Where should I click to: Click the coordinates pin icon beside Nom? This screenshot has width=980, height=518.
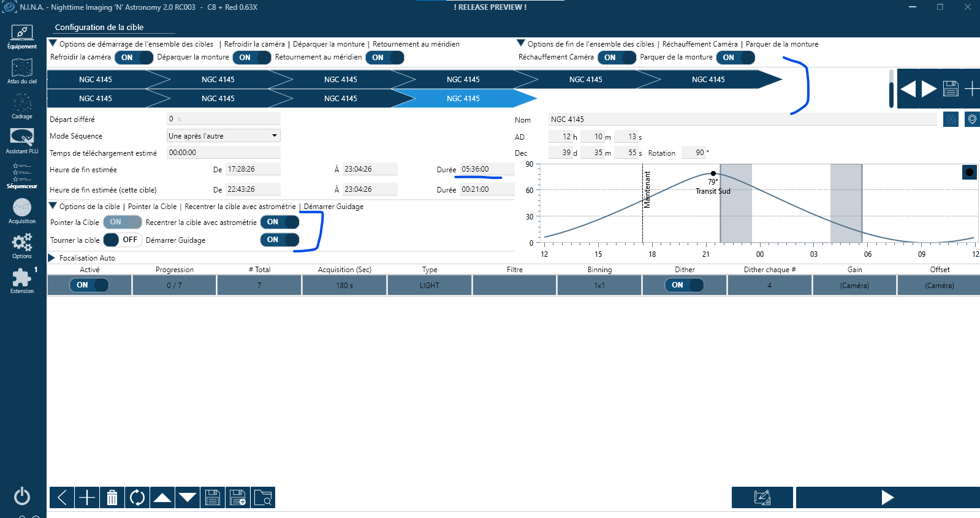(x=972, y=119)
